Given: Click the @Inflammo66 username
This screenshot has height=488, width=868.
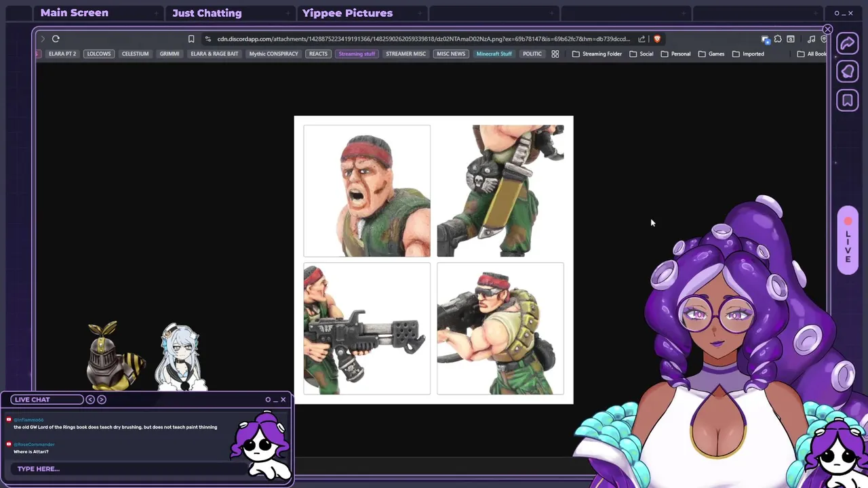Looking at the screenshot, I should click(28, 420).
